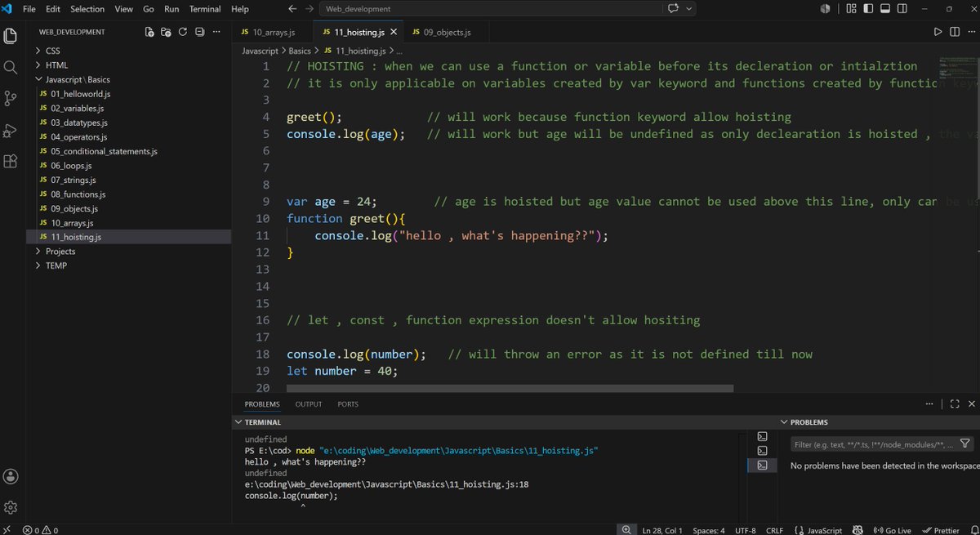
Task: Close the 11_hoisting.js tab
Action: (394, 32)
